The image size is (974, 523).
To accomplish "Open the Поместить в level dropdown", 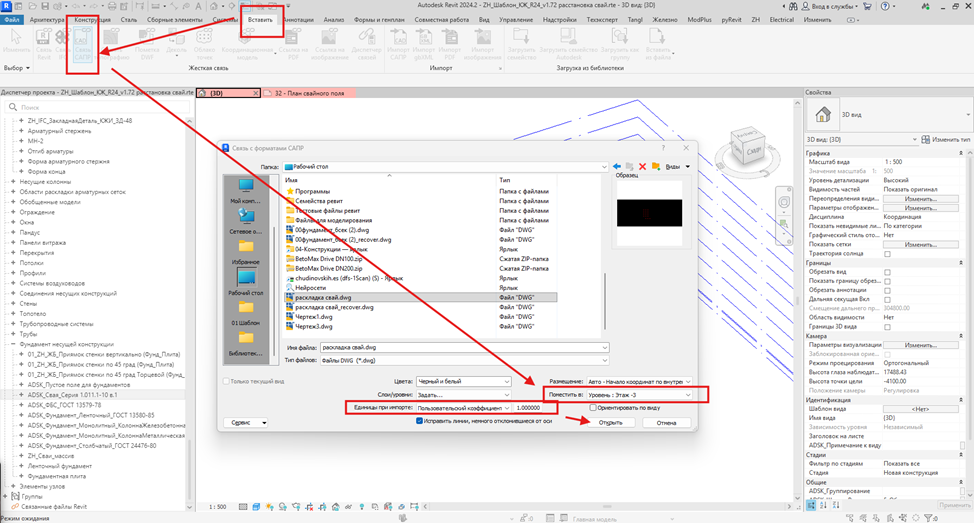I will pos(639,395).
